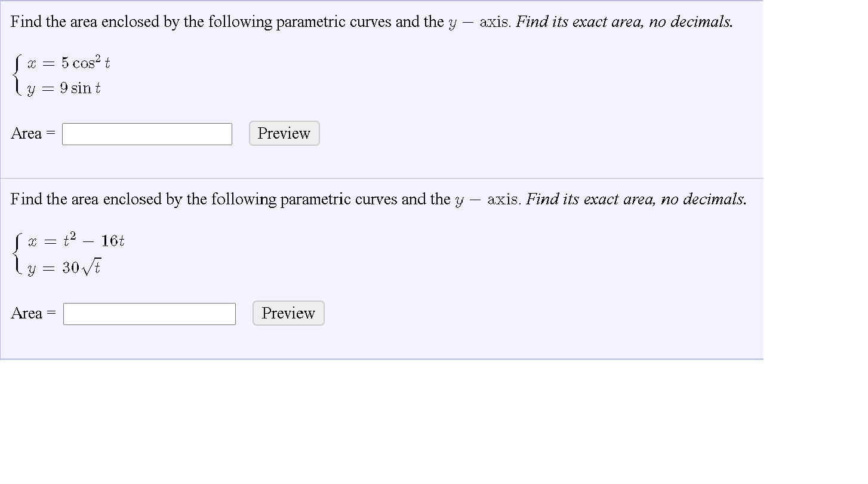Click the italic text 'Find its exact area, no decimals' in problem two

coord(636,199)
